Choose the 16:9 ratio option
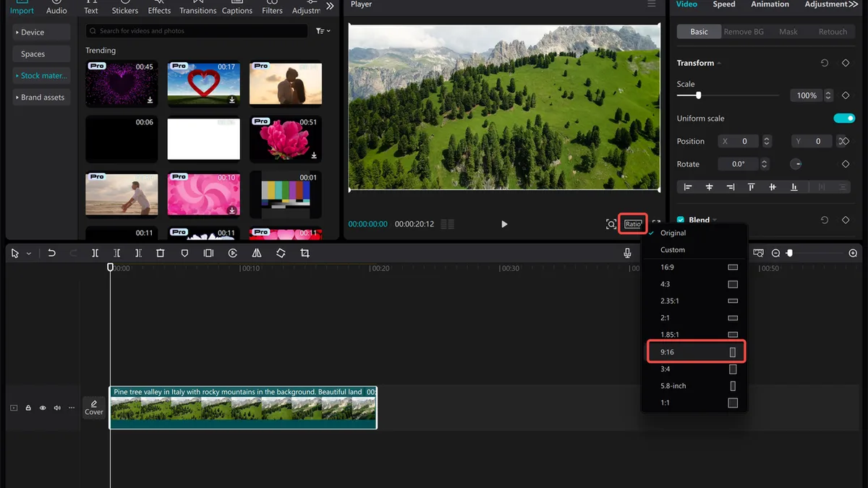The height and width of the screenshot is (488, 868). (695, 267)
